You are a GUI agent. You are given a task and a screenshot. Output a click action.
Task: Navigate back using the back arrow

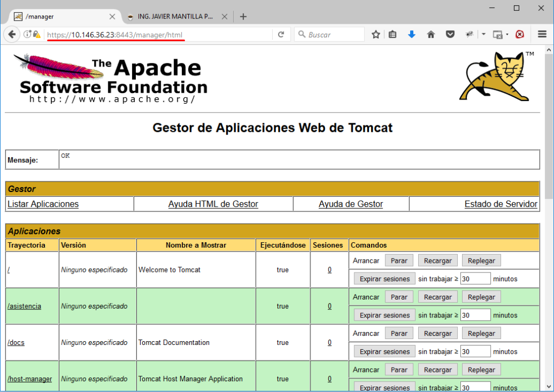point(11,34)
